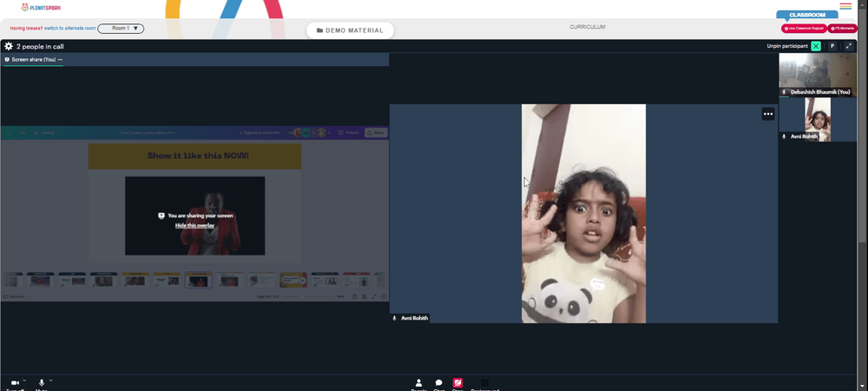The width and height of the screenshot is (868, 391).
Task: Open the Viewing mode dropdown in Canva
Action: 47,133
